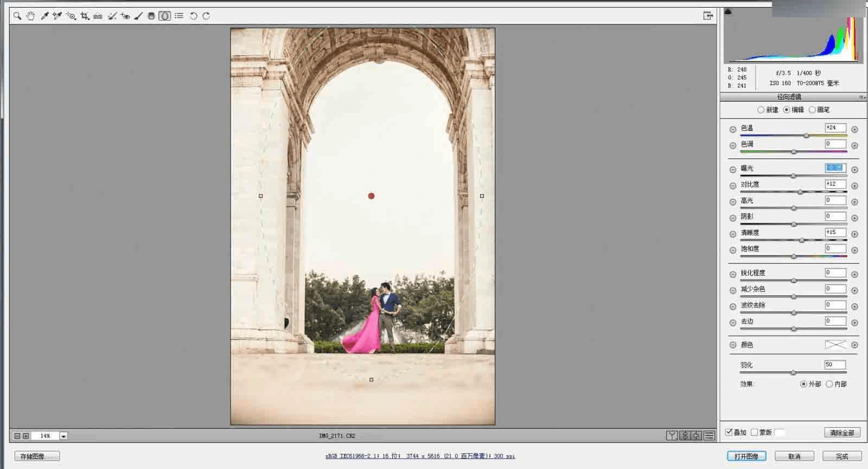Increase 色温 with its plus button
This screenshot has width=868, height=469.
click(854, 130)
